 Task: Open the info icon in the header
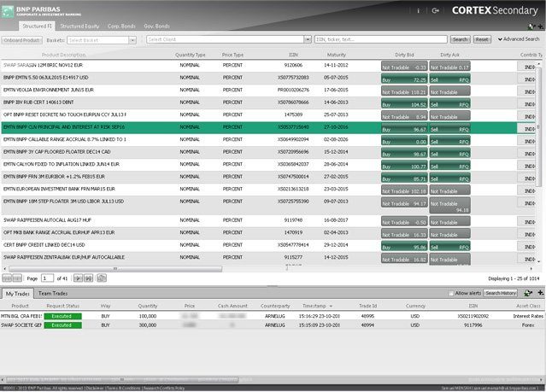pyautogui.click(x=418, y=11)
